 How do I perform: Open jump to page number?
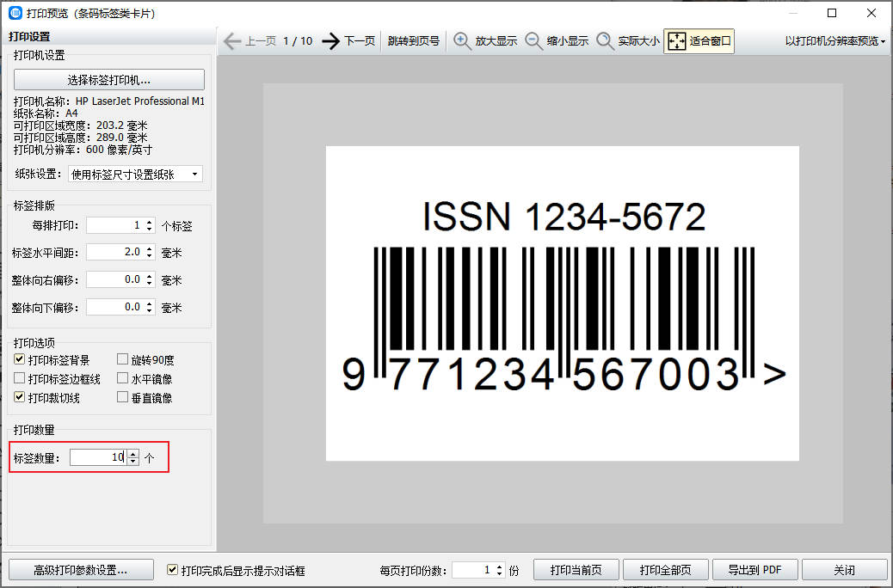tap(414, 41)
